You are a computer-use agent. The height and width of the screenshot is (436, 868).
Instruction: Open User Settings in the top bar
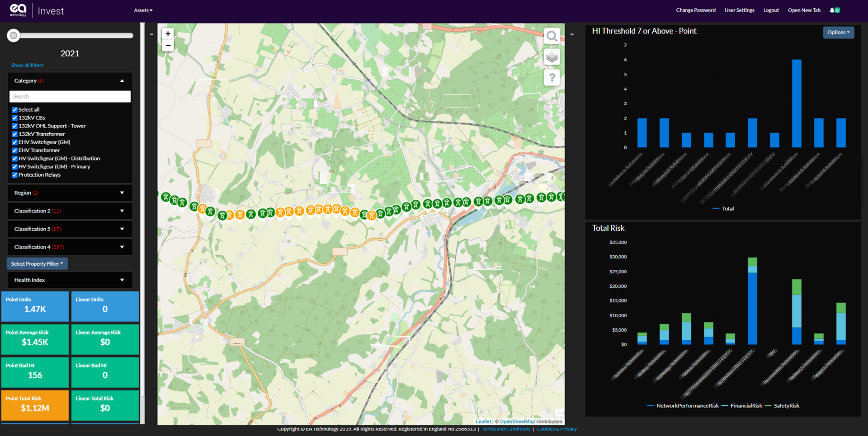click(739, 10)
